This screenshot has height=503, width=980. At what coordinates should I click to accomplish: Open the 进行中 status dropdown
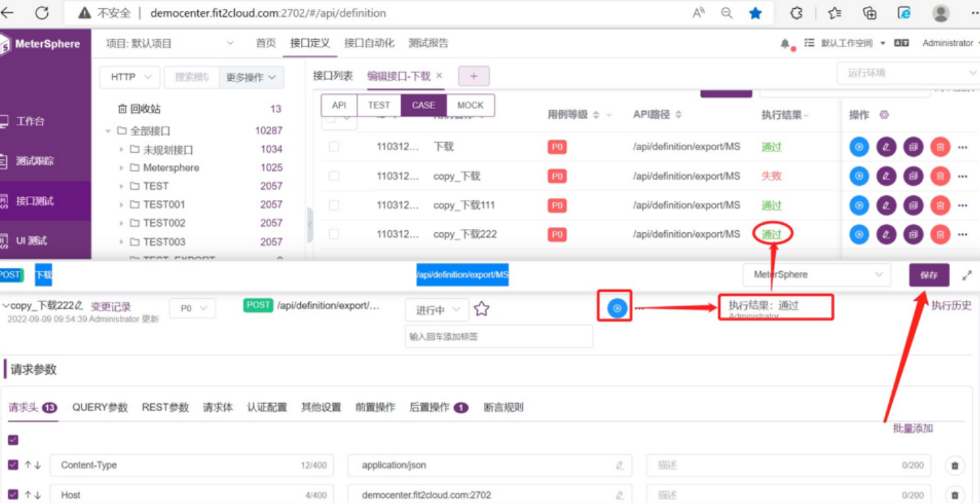437,310
